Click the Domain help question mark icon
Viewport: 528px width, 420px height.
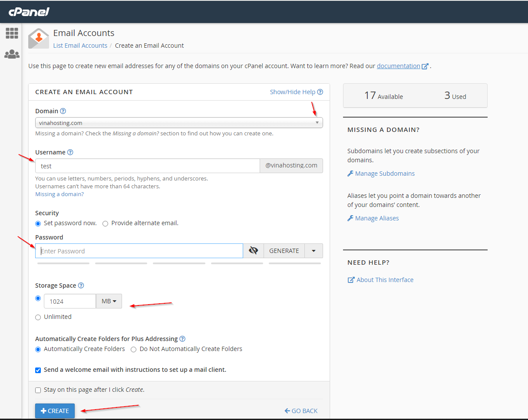(x=63, y=111)
